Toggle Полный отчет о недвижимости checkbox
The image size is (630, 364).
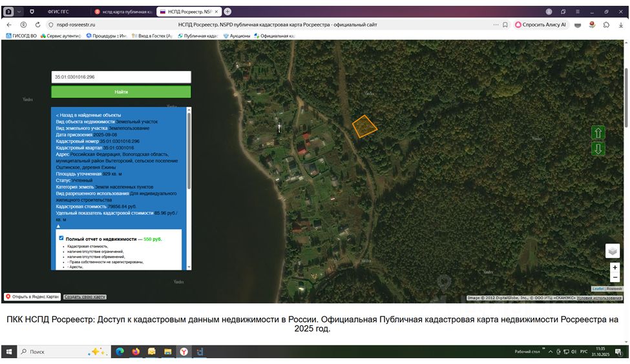61,238
